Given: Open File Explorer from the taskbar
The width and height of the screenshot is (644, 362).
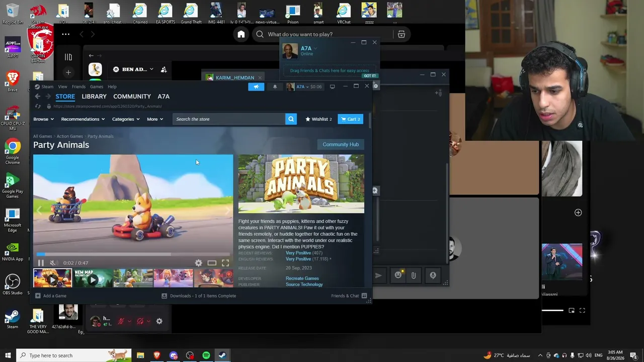Looking at the screenshot, I should 140,355.
